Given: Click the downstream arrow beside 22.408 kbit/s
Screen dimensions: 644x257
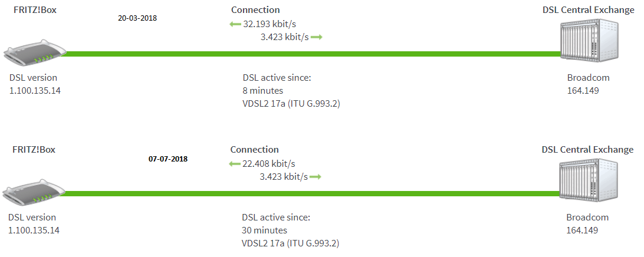Looking at the screenshot, I should coord(235,164).
